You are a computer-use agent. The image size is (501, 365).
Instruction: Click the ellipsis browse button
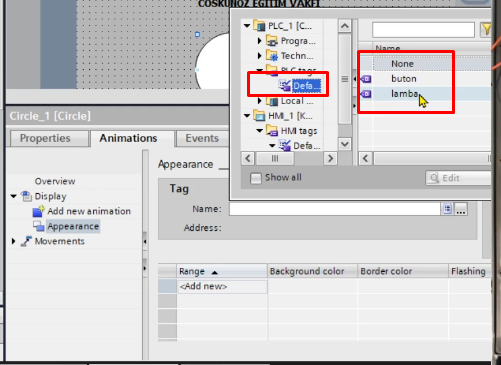pyautogui.click(x=461, y=209)
